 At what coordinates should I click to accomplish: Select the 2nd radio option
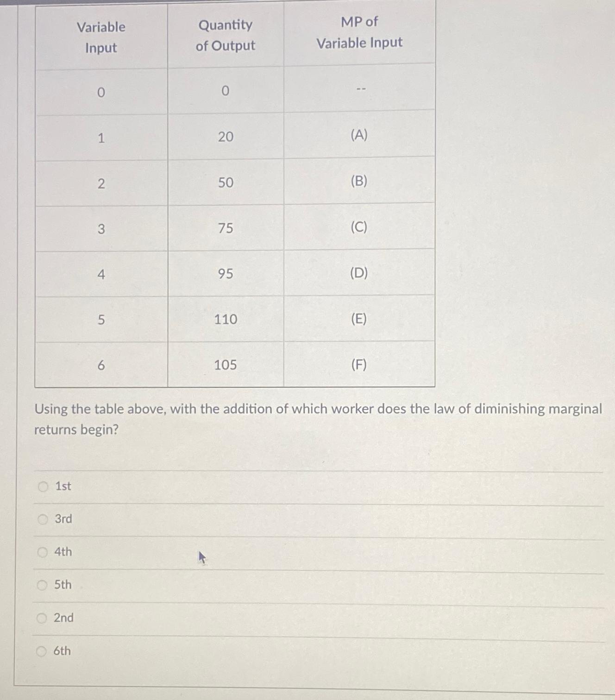(x=42, y=618)
